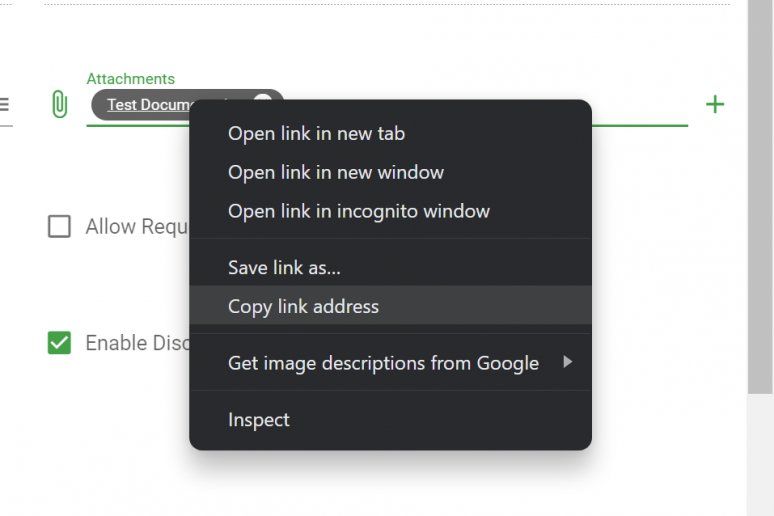Click the green plus add-attachment icon

715,104
